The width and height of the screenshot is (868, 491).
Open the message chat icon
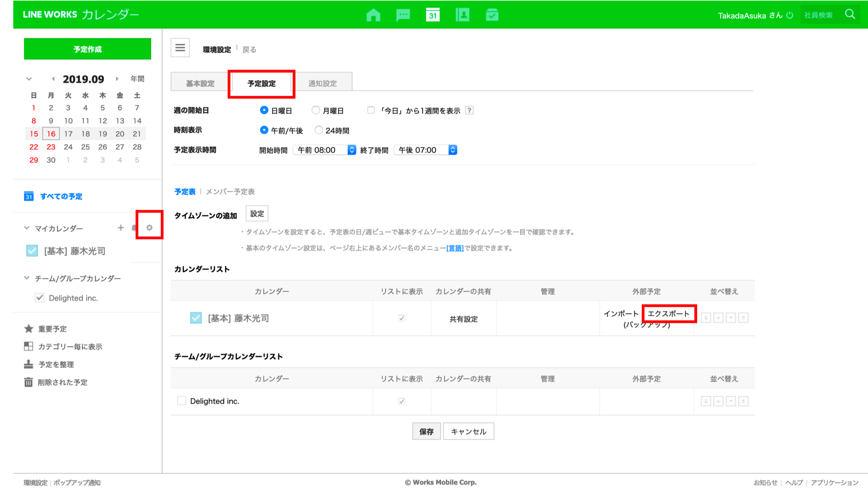point(403,15)
